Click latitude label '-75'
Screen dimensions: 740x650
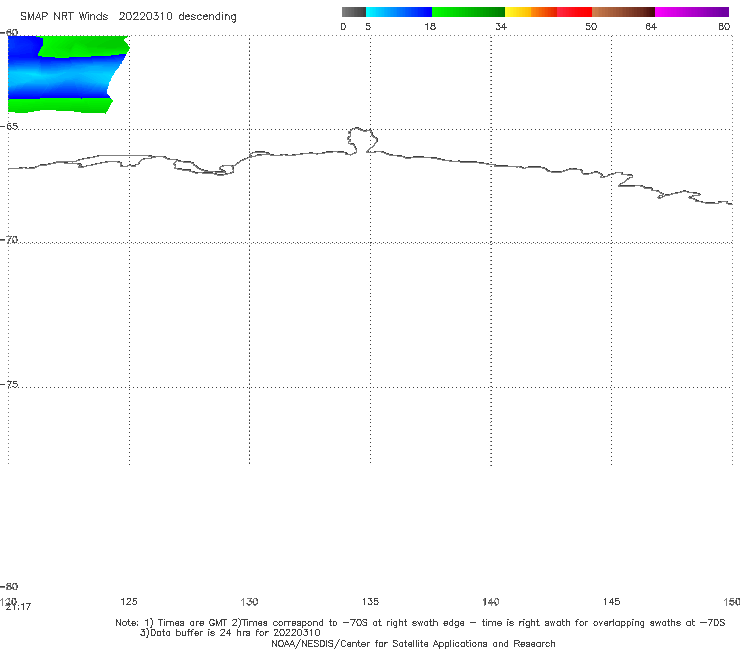9,384
